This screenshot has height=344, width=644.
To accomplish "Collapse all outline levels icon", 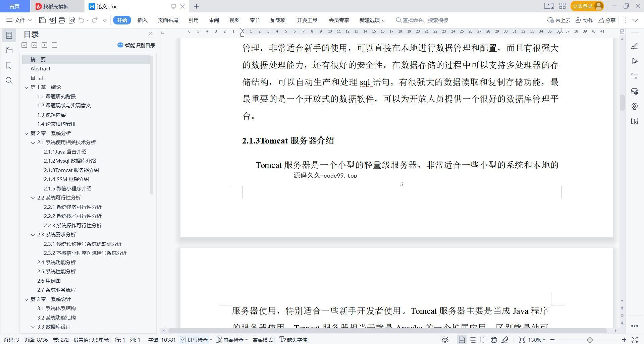I will 34,45.
